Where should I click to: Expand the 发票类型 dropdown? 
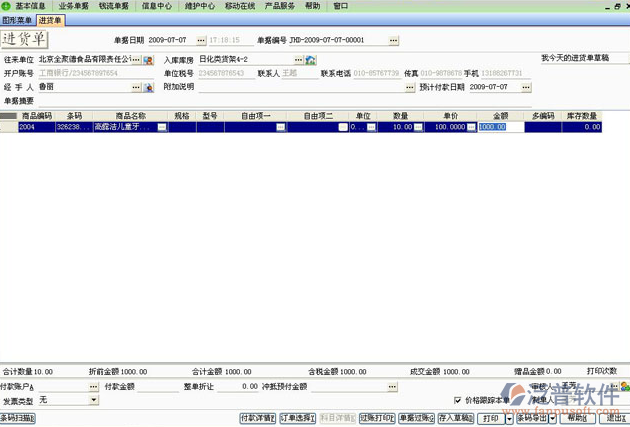point(94,400)
